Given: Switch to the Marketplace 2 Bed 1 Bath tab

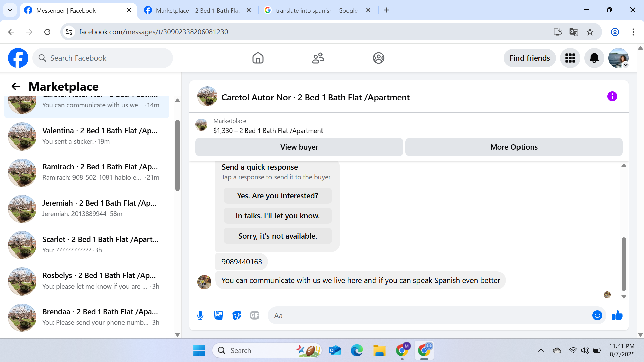Looking at the screenshot, I should click(x=197, y=10).
